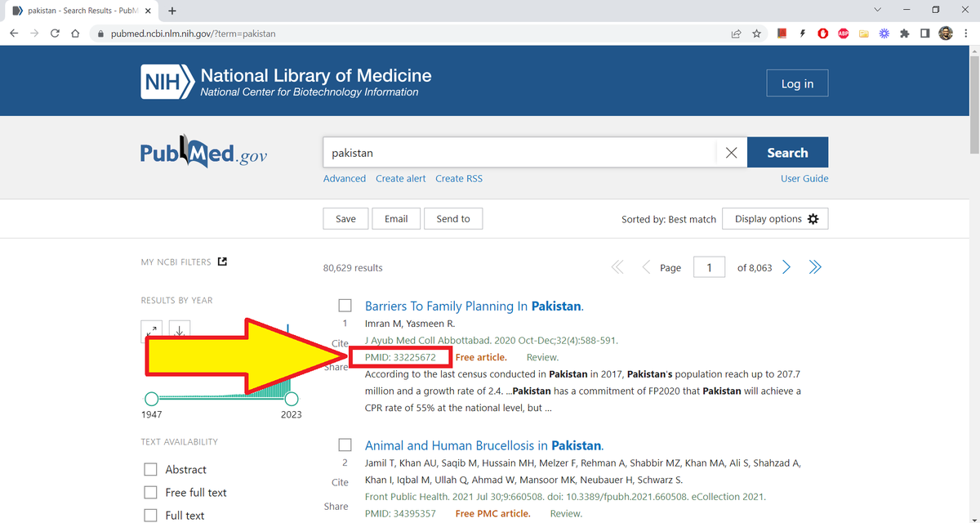The image size is (980, 523).
Task: Open the Advanced search link
Action: point(345,178)
